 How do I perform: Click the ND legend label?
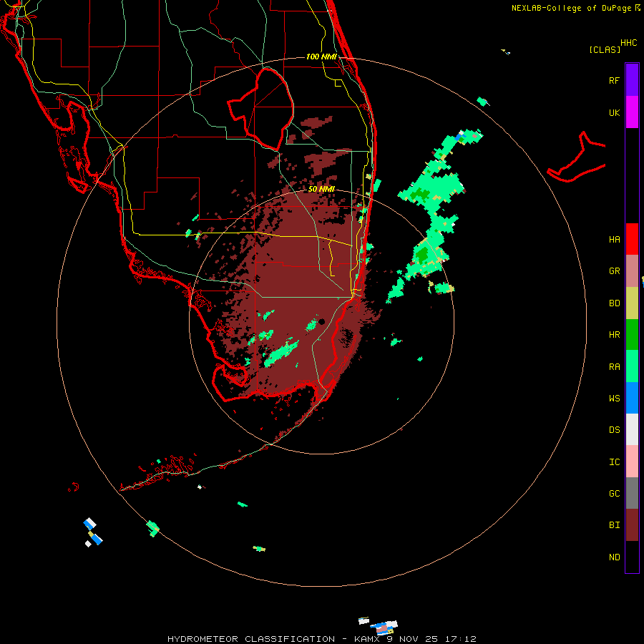[x=614, y=557]
